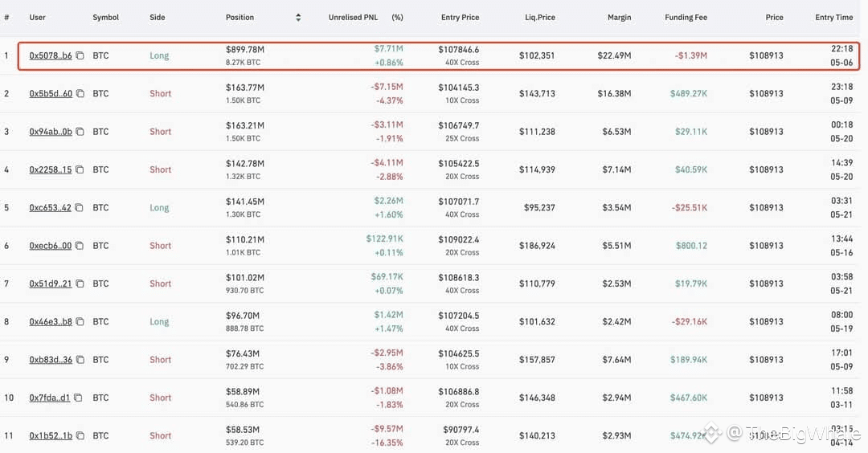Copy address 0x94ab..0b via copy icon
Image resolution: width=868 pixels, height=453 pixels.
[x=80, y=132]
